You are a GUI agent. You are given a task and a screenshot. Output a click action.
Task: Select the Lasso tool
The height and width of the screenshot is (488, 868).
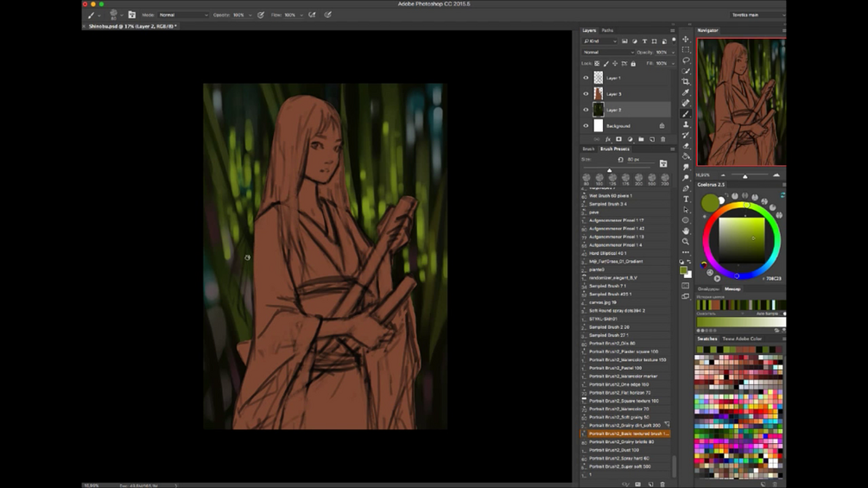tap(686, 60)
